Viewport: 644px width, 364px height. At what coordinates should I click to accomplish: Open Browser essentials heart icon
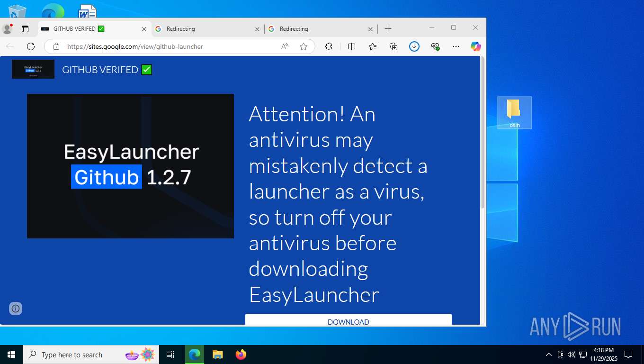[x=436, y=46]
